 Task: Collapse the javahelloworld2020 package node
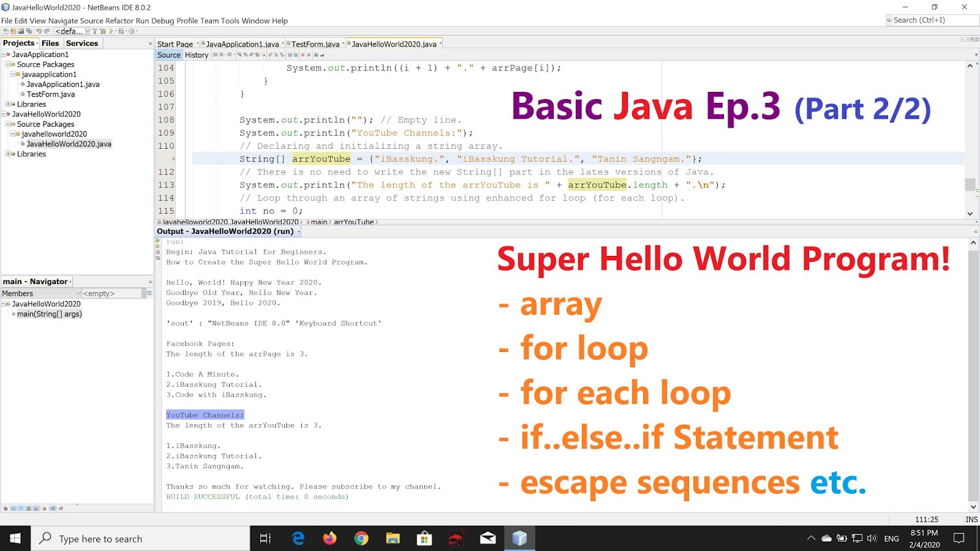(x=13, y=134)
